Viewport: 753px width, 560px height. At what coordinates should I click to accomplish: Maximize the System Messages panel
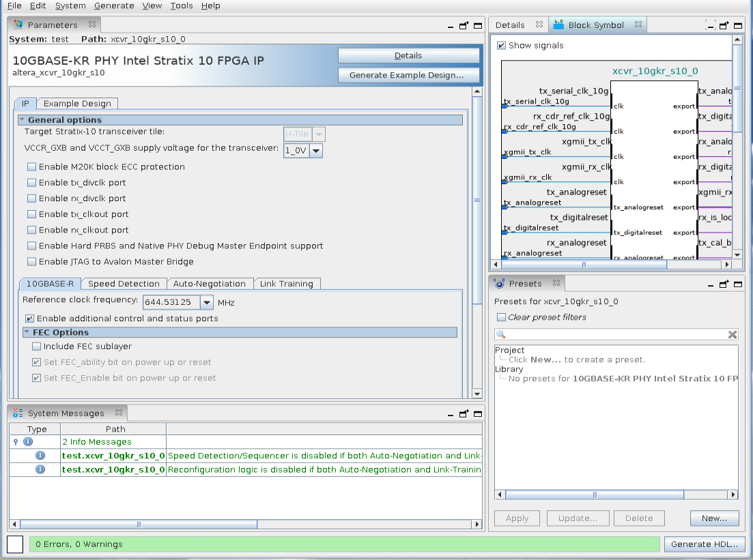(478, 413)
